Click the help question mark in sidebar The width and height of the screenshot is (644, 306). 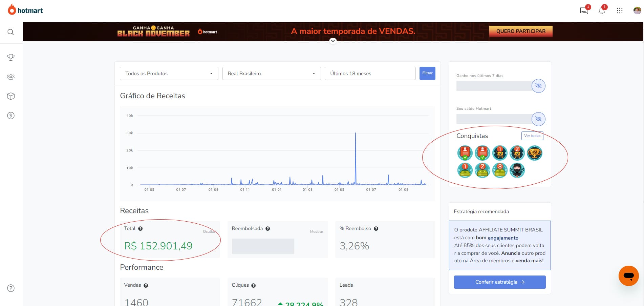pyautogui.click(x=11, y=288)
